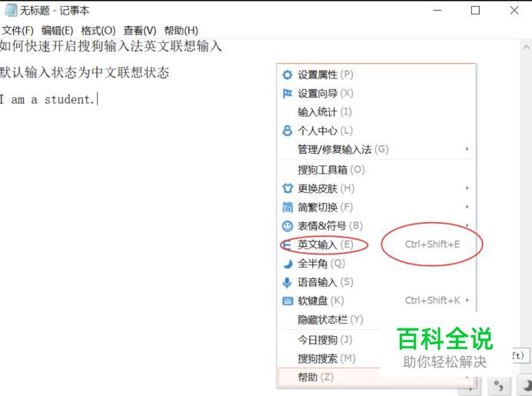This screenshot has height=396, width=532.
Task: Select the 帮助 (Z) entry in the context menu
Action: [377, 378]
